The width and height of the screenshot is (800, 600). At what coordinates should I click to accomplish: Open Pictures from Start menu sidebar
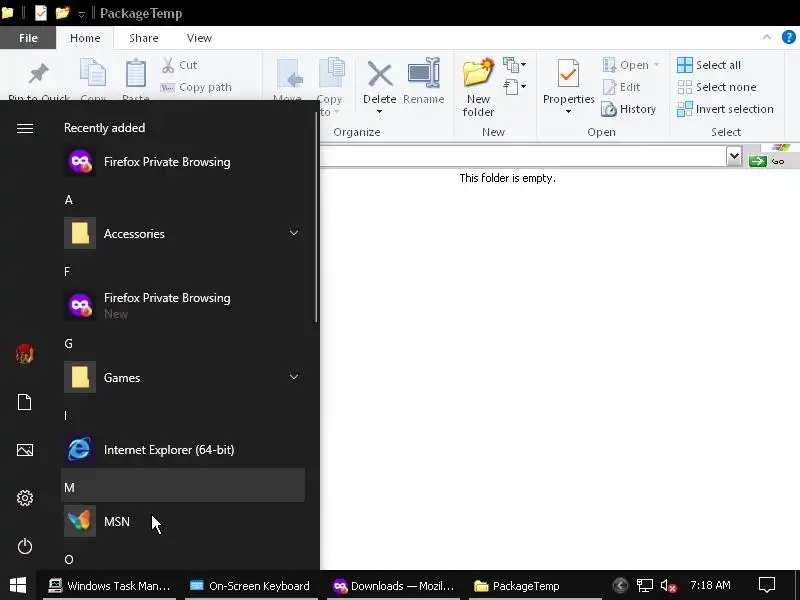pyautogui.click(x=24, y=449)
